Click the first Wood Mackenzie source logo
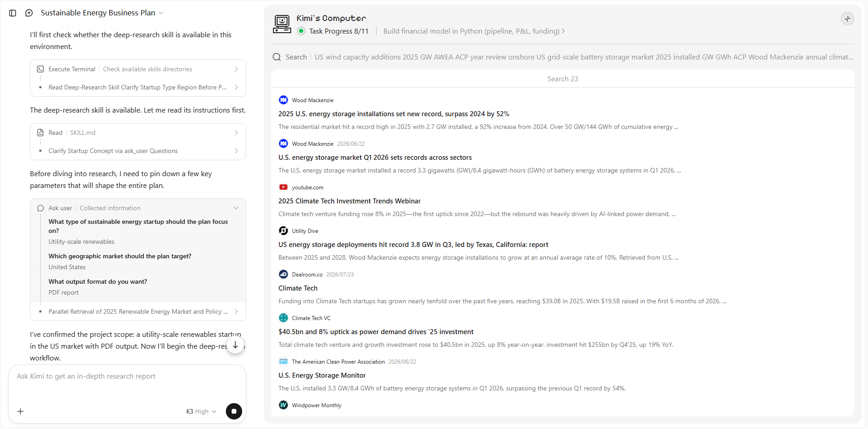This screenshot has height=429, width=868. click(x=283, y=100)
